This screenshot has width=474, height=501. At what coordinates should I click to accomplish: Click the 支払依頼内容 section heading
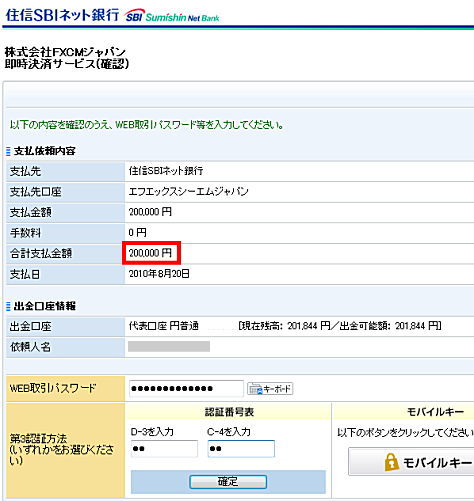[x=44, y=151]
